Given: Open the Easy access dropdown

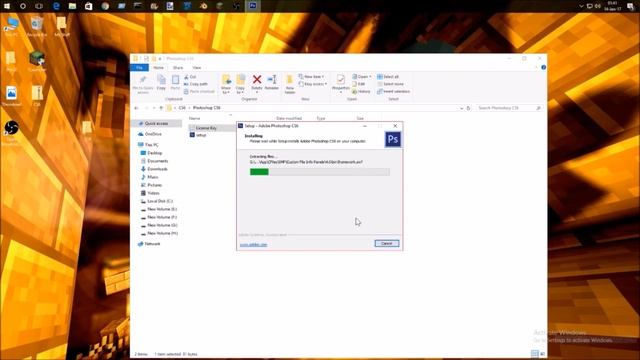Looking at the screenshot, I should [313, 84].
